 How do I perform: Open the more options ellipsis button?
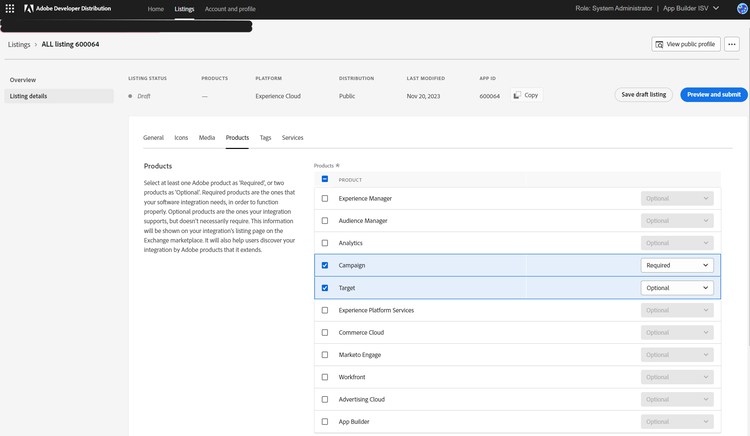click(x=731, y=44)
